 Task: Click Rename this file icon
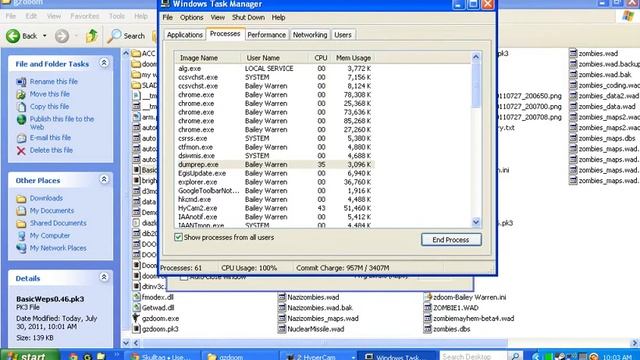point(21,82)
